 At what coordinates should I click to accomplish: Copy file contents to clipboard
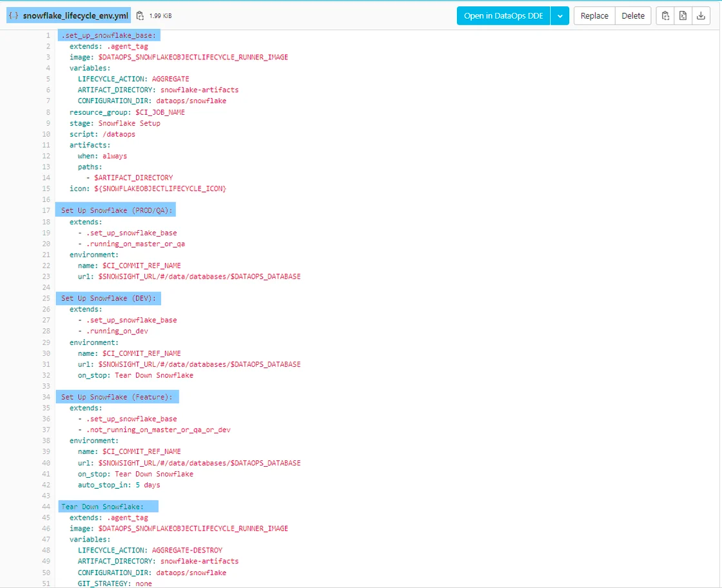(x=665, y=15)
